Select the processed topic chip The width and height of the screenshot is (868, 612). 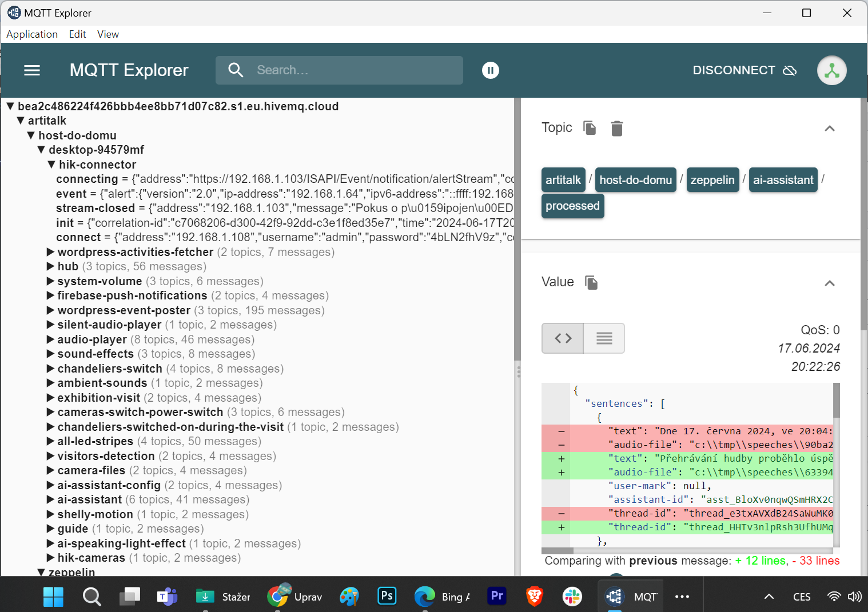pos(572,206)
